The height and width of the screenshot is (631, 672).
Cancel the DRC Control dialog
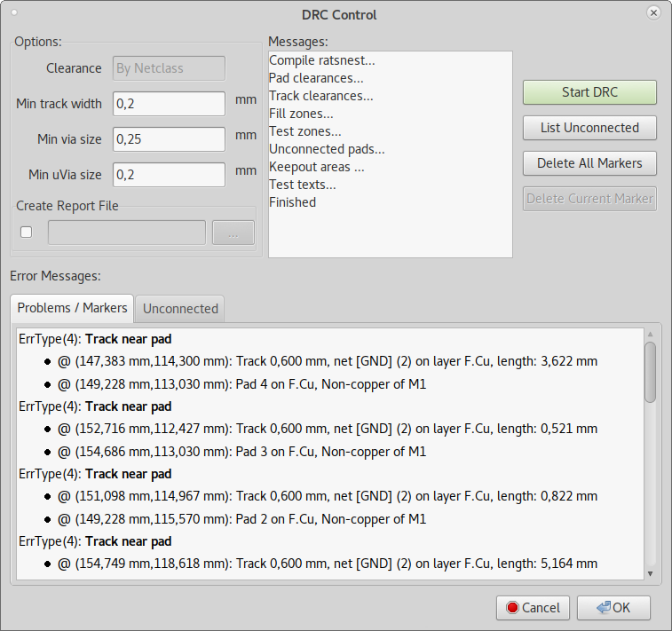[533, 607]
